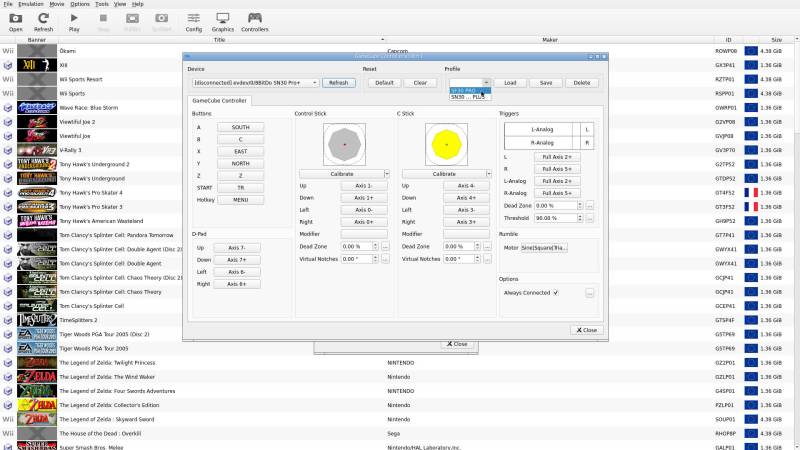
Task: Open Graphics settings from the toolbar
Action: coord(222,22)
